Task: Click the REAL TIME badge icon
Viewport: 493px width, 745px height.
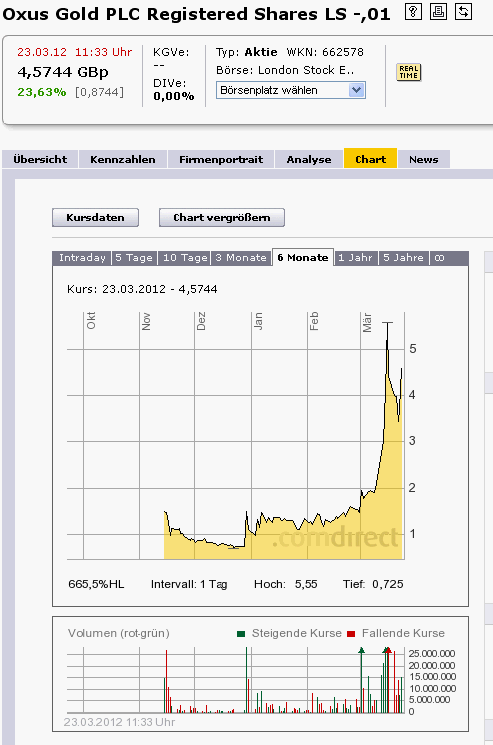Action: [x=408, y=72]
